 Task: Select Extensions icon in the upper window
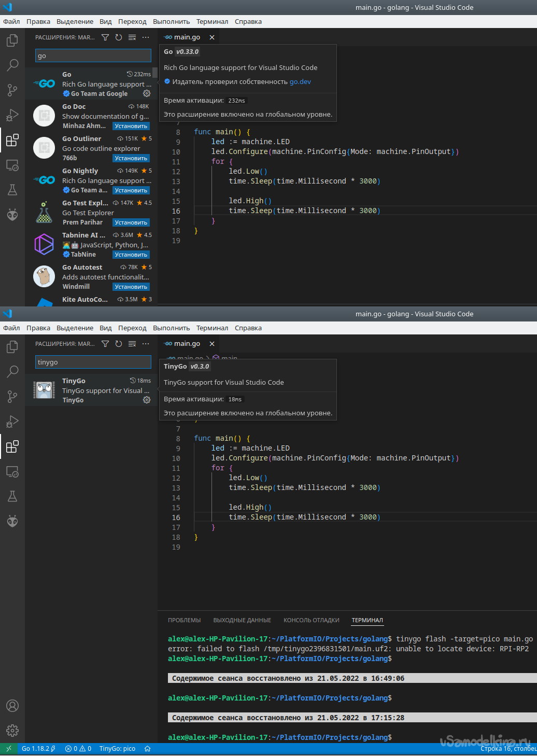(x=12, y=140)
